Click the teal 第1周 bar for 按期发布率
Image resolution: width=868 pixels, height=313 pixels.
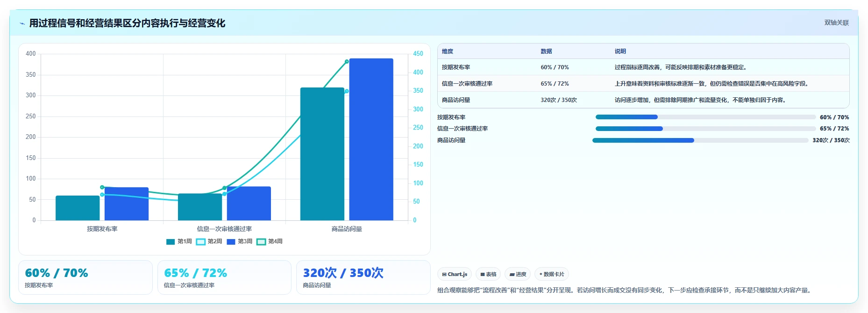coord(78,208)
